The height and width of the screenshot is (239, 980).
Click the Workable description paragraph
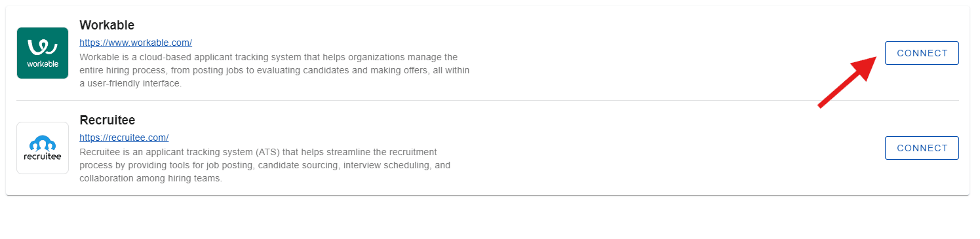275,70
